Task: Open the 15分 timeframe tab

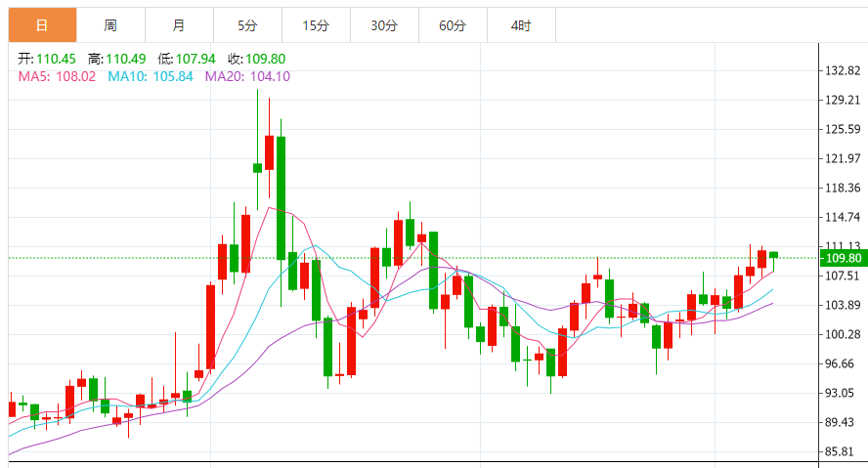Action: pos(316,25)
